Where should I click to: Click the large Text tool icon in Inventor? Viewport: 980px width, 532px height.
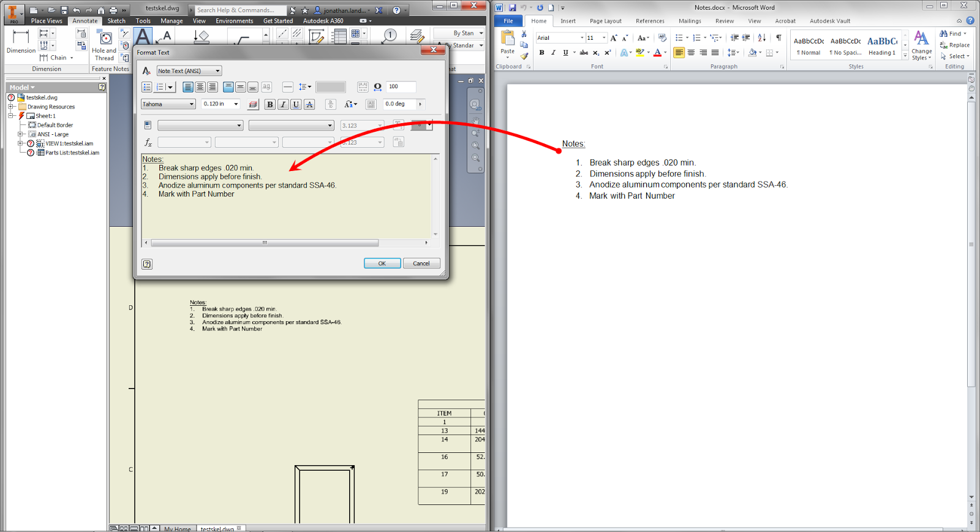click(x=143, y=37)
